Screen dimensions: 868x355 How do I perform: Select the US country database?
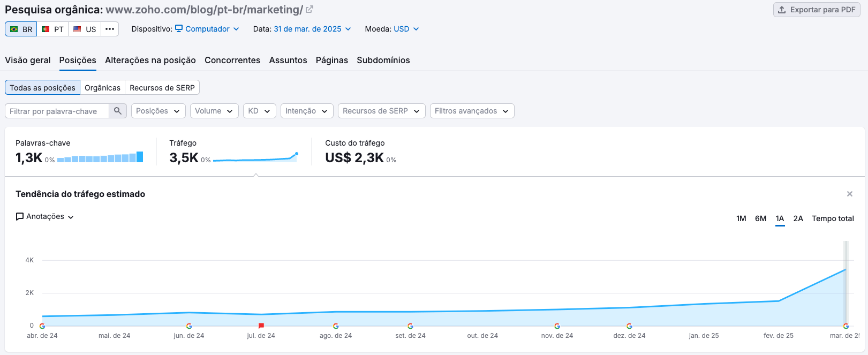click(x=85, y=29)
